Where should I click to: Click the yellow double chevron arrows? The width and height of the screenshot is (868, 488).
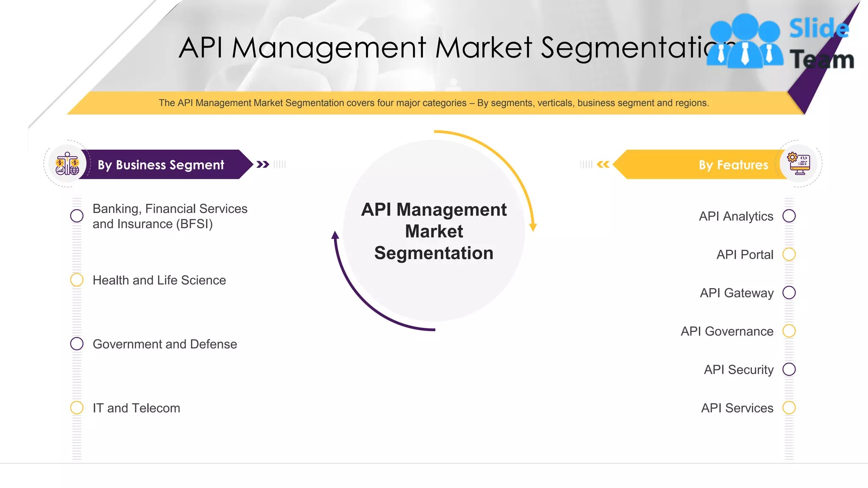603,164
